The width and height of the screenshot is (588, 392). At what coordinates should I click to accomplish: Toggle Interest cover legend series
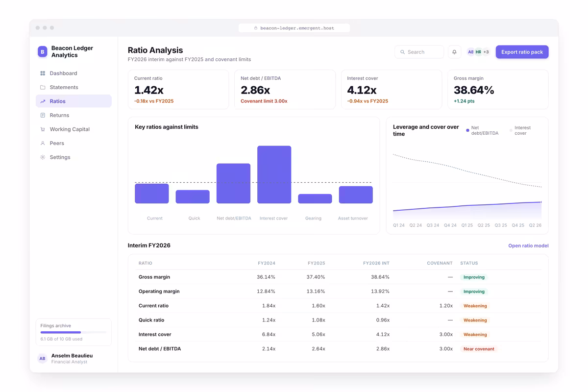(x=520, y=130)
